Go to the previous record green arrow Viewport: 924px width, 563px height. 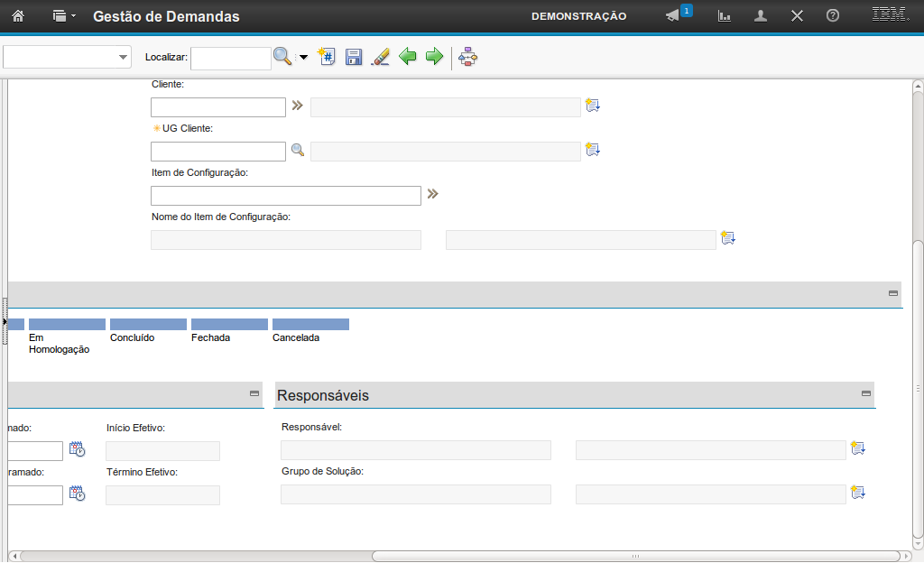[408, 57]
